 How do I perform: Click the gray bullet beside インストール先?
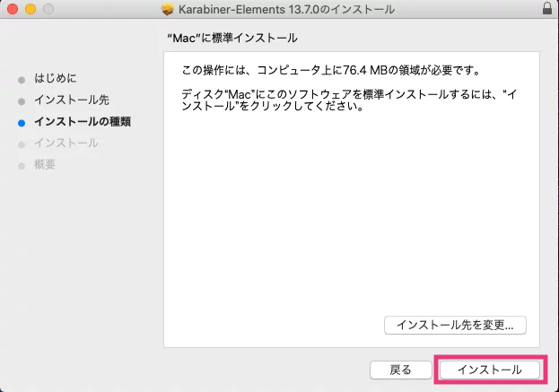click(22, 101)
